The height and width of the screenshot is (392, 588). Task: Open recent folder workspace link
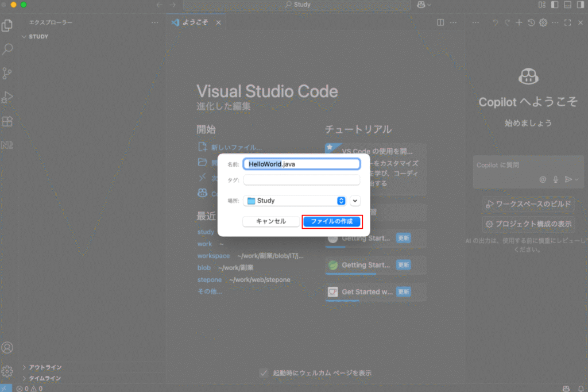[214, 256]
